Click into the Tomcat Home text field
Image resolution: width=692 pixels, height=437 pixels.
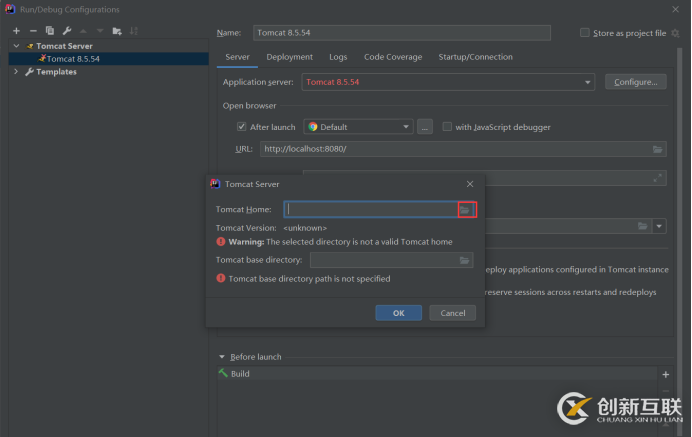coord(370,209)
